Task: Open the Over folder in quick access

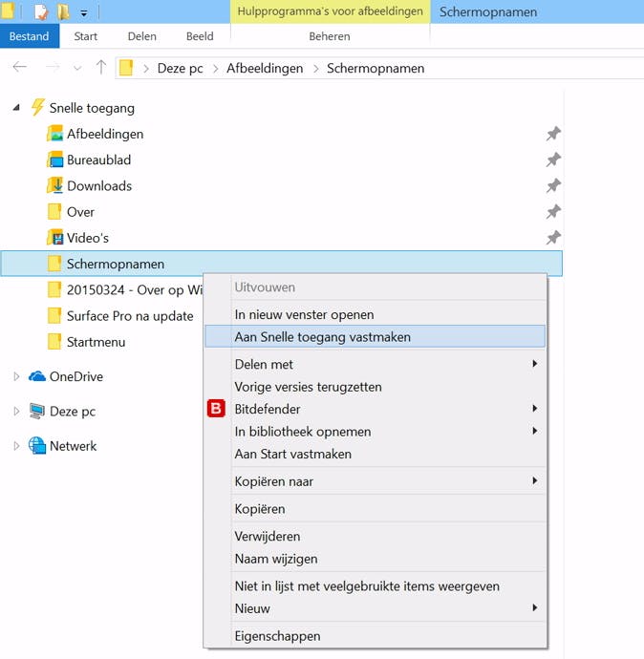Action: [x=80, y=212]
